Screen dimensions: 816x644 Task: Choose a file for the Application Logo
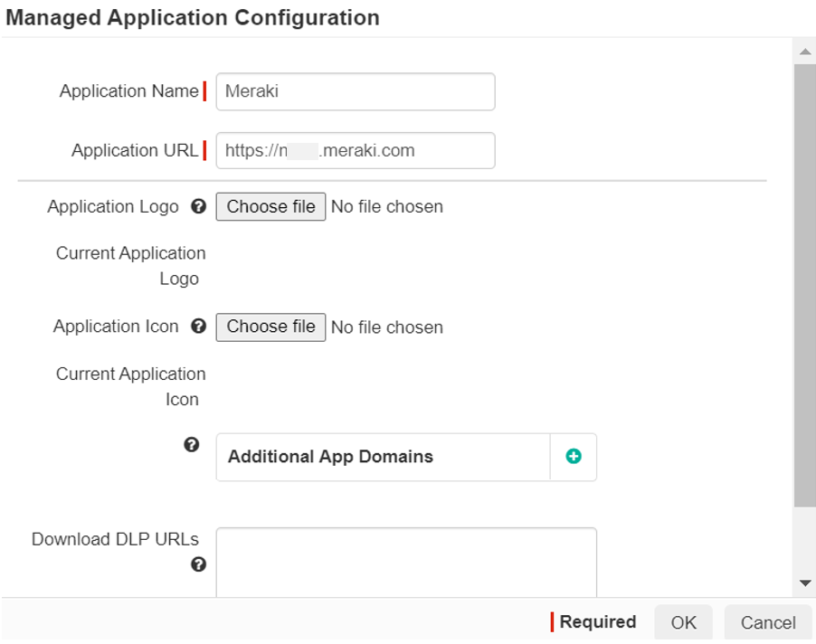(270, 206)
